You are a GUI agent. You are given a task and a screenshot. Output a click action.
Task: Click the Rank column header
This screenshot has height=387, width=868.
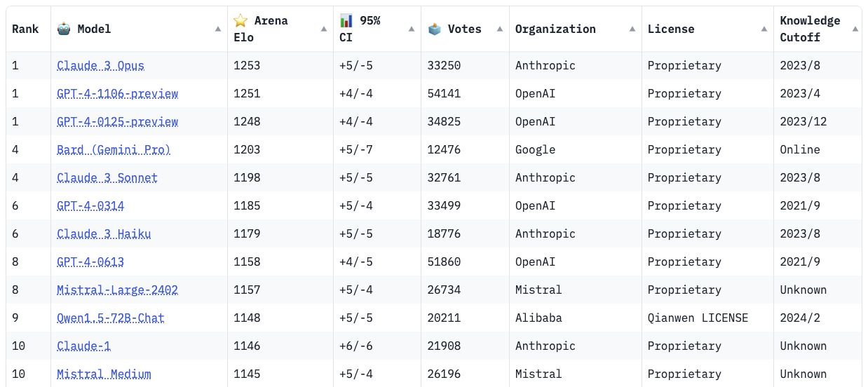(26, 29)
